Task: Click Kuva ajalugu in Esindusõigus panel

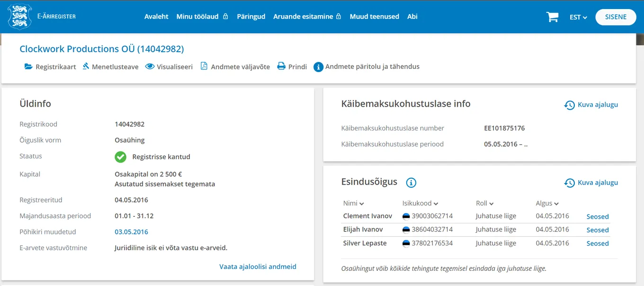Action: click(x=598, y=183)
